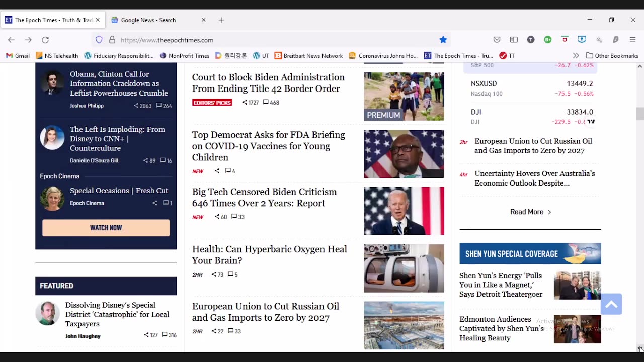
Task: Reload the current page
Action: tap(45, 40)
